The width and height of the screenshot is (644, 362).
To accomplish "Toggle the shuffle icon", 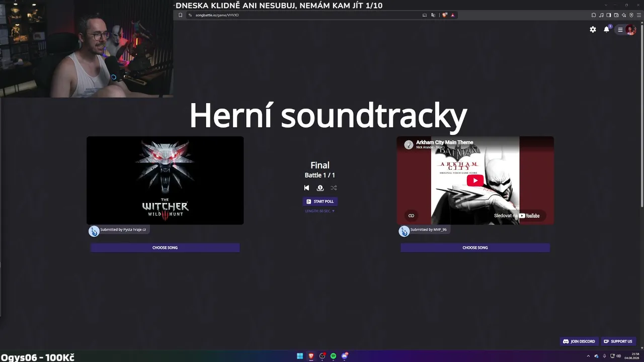I will click(x=334, y=188).
